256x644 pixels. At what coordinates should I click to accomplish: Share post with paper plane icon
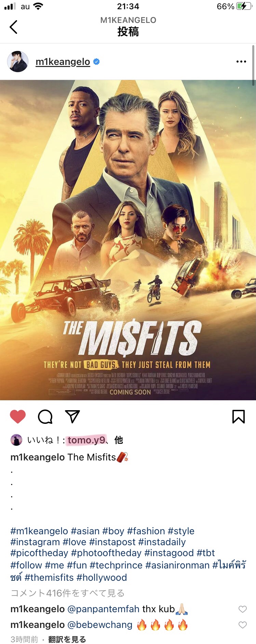pyautogui.click(x=72, y=416)
